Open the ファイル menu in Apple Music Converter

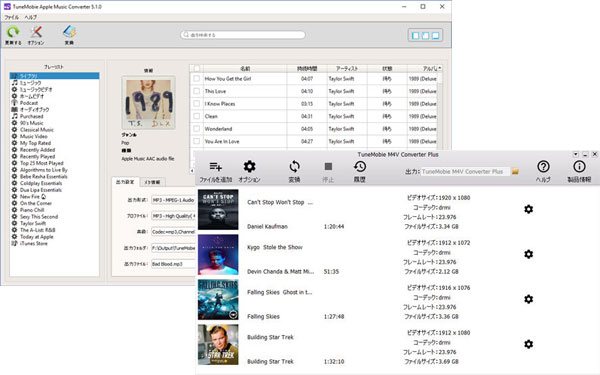11,17
